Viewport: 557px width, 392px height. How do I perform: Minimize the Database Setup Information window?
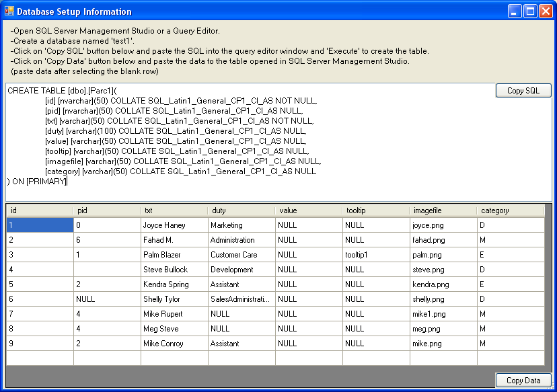515,11
